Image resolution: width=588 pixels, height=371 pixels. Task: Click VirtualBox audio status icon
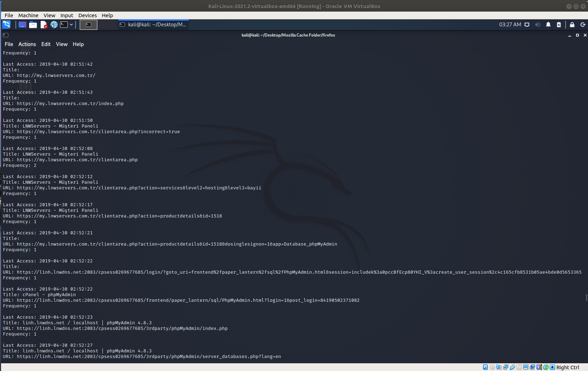(499, 367)
